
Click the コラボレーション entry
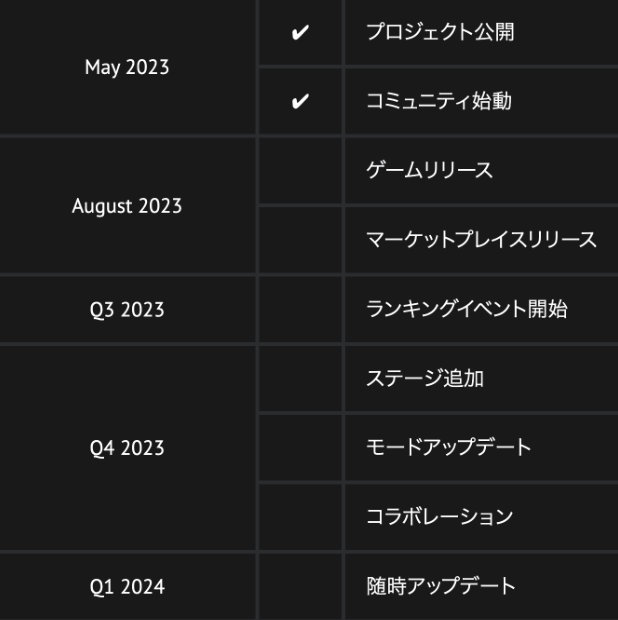pos(441,517)
